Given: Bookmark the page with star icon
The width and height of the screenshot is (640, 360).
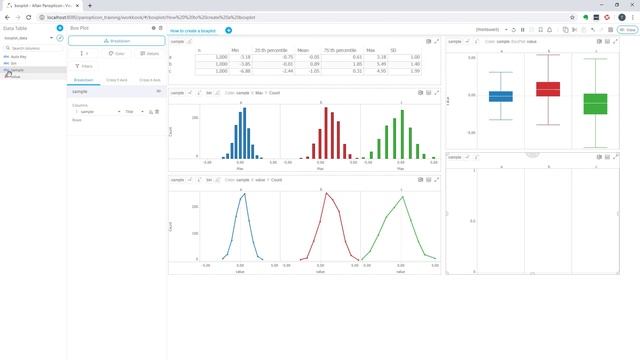Looking at the screenshot, I should tap(572, 17).
